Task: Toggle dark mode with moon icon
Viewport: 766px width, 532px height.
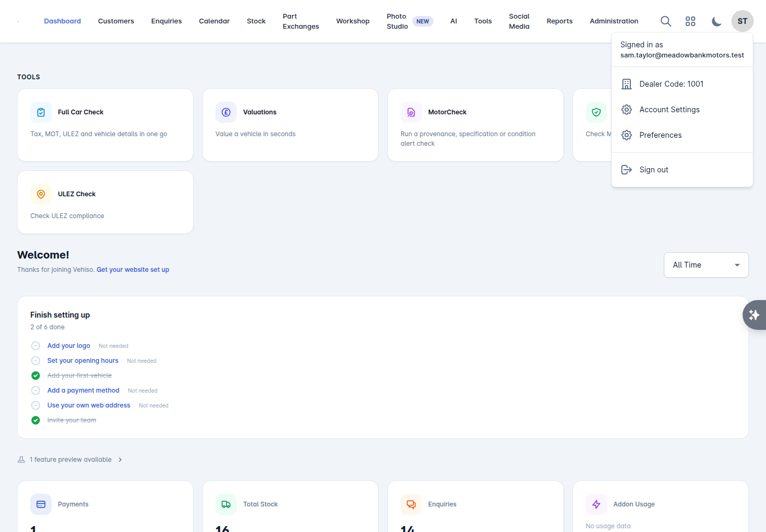Action: point(717,21)
